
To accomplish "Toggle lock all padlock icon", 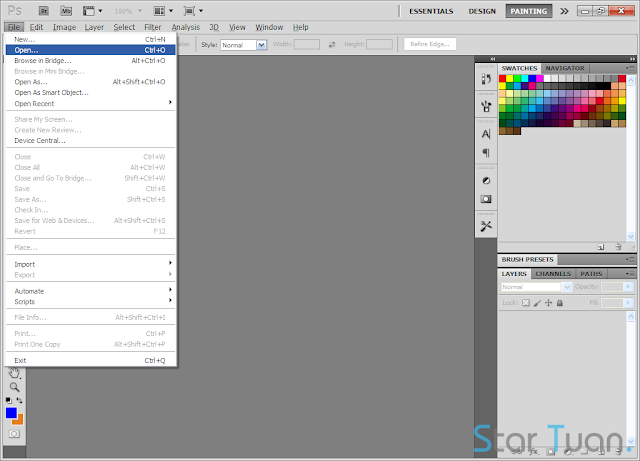I will [x=560, y=303].
